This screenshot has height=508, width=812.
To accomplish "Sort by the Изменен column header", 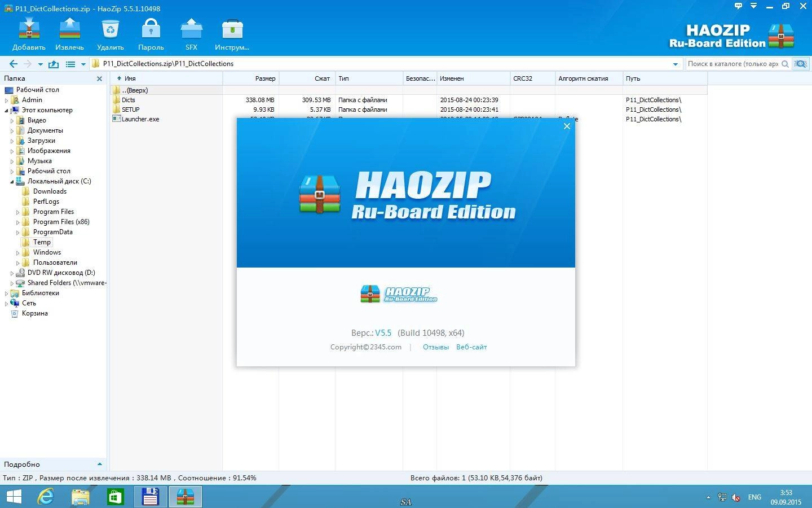I will point(474,78).
